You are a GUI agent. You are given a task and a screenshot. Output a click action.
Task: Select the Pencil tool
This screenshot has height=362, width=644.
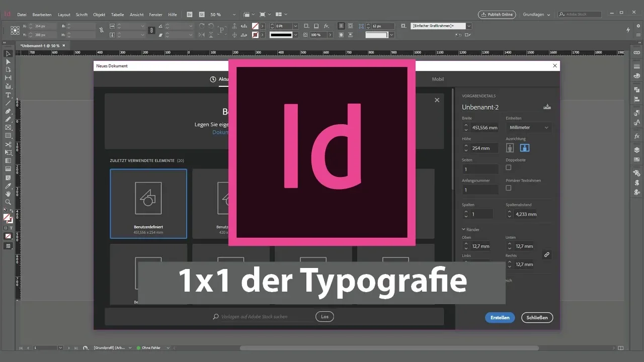point(8,119)
